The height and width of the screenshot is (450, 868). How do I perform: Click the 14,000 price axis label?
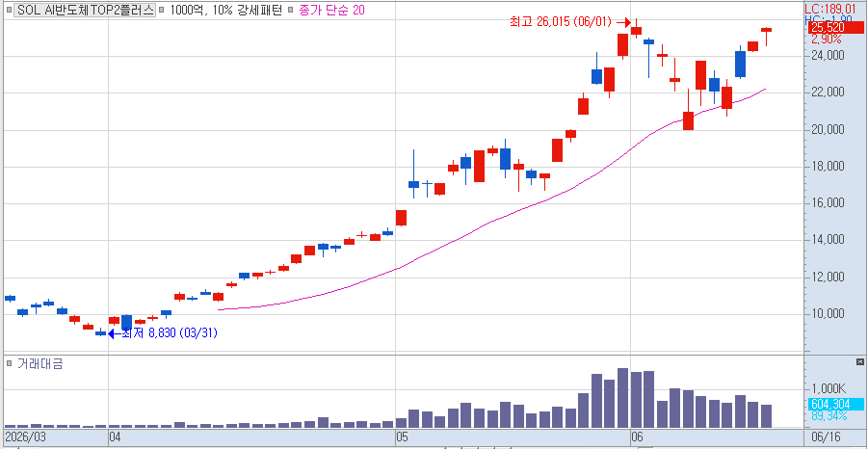coord(829,240)
